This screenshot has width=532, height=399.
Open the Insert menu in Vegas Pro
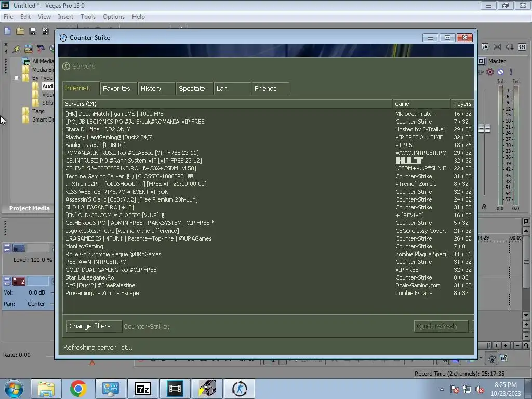point(65,17)
